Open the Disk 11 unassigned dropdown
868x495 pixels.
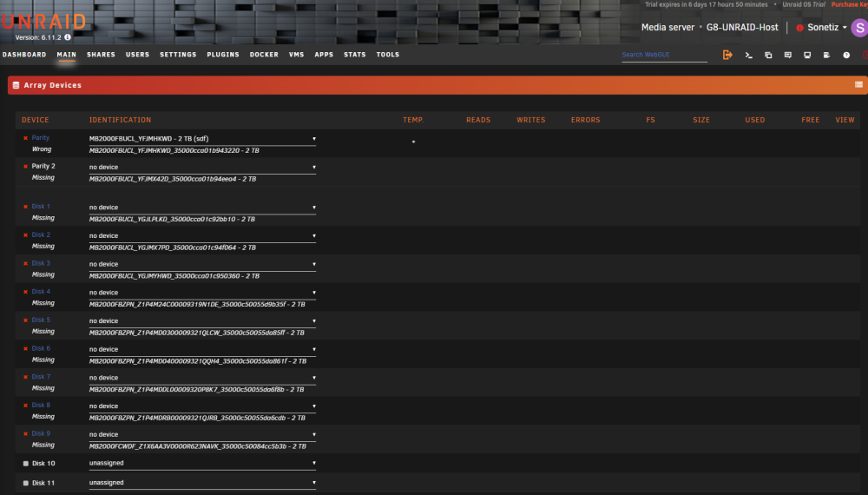(202, 483)
